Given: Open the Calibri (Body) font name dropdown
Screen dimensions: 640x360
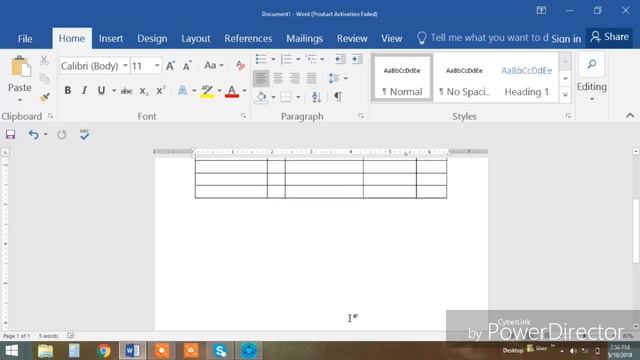Looking at the screenshot, I should 125,66.
